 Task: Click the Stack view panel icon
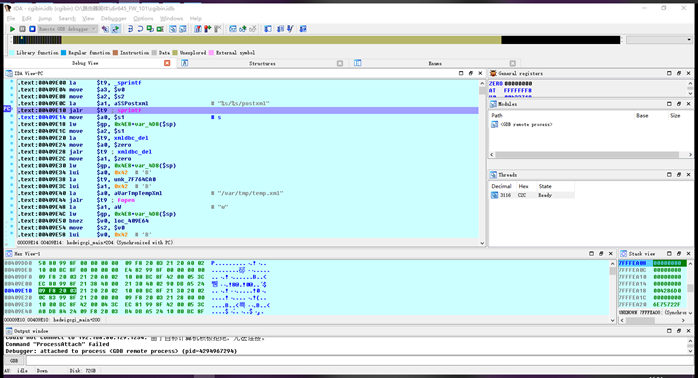point(624,253)
